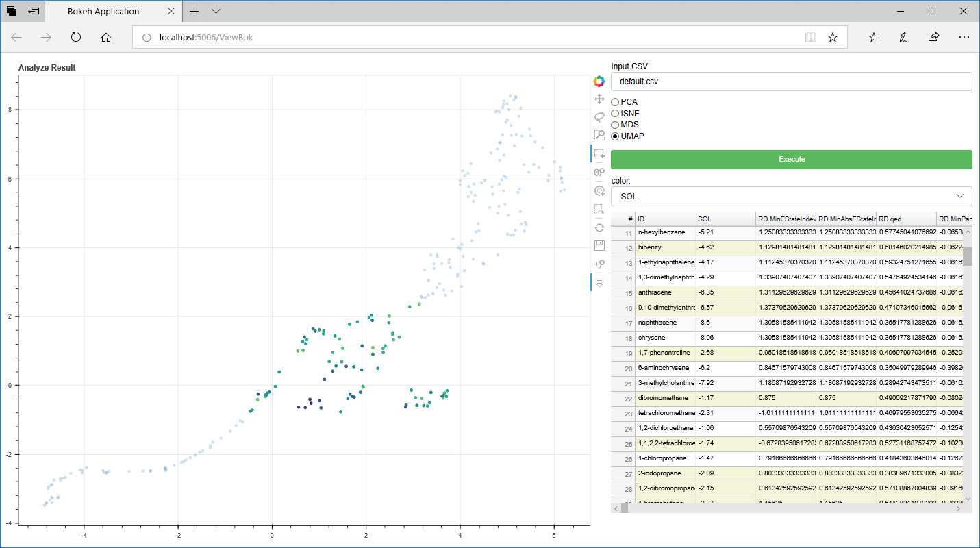
Task: Click the Bokeh logo icon
Action: pyautogui.click(x=599, y=82)
